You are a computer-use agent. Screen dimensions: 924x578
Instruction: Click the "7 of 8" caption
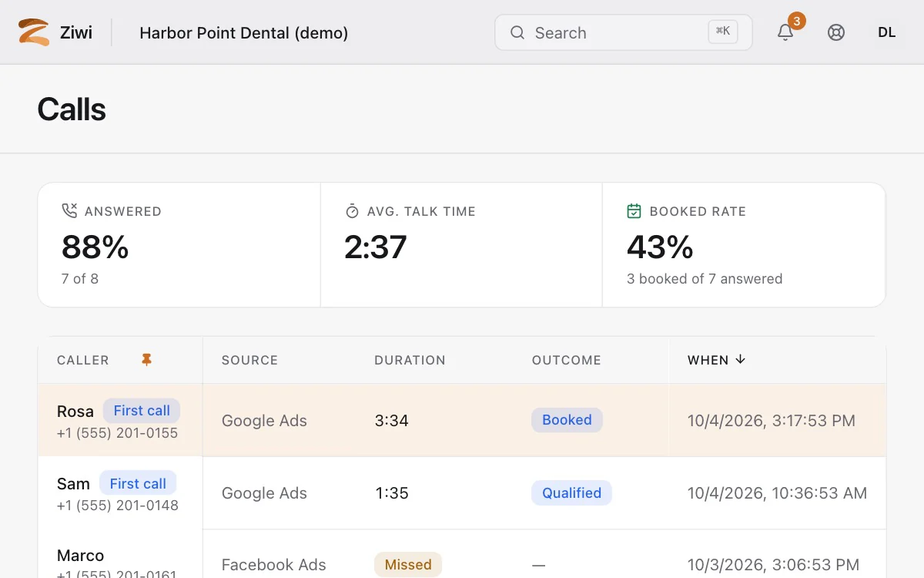pyautogui.click(x=80, y=279)
